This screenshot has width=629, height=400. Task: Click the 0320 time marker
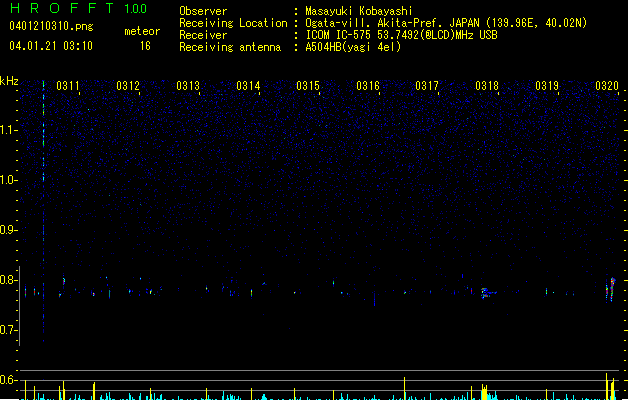(x=607, y=86)
